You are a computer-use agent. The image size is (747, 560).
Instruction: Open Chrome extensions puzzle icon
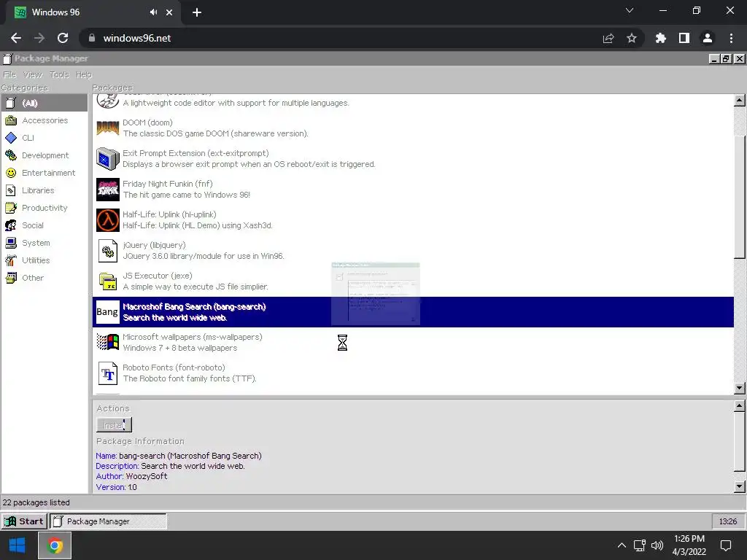660,38
